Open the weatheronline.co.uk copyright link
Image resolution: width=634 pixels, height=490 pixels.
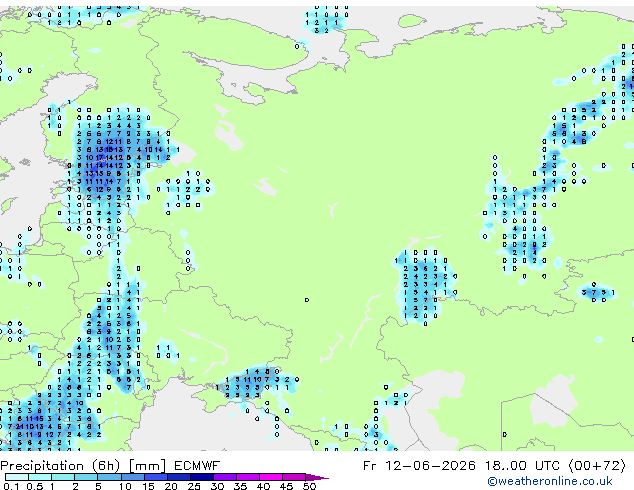click(550, 481)
